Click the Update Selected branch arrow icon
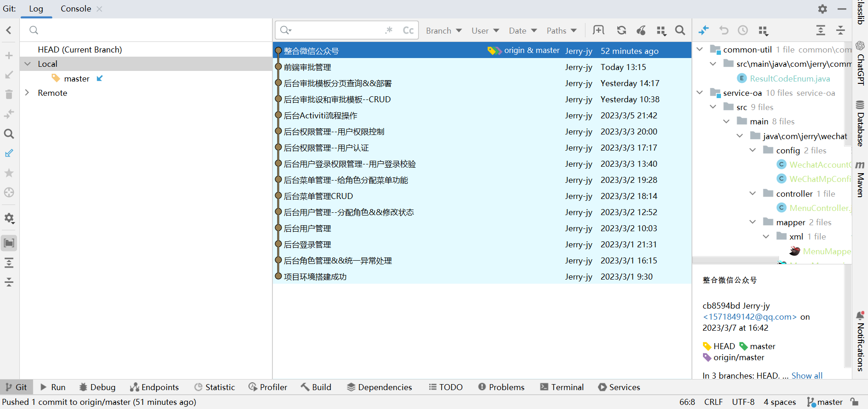 point(9,75)
